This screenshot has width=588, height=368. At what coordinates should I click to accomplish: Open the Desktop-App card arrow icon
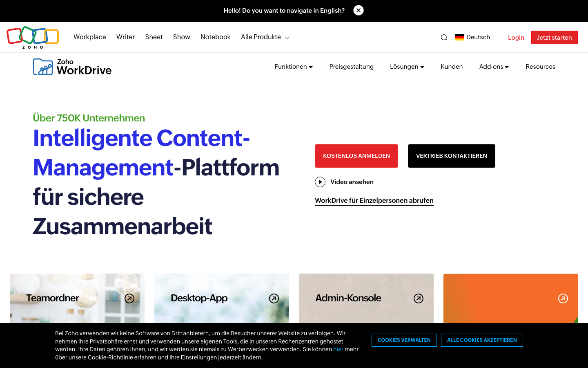point(274,298)
